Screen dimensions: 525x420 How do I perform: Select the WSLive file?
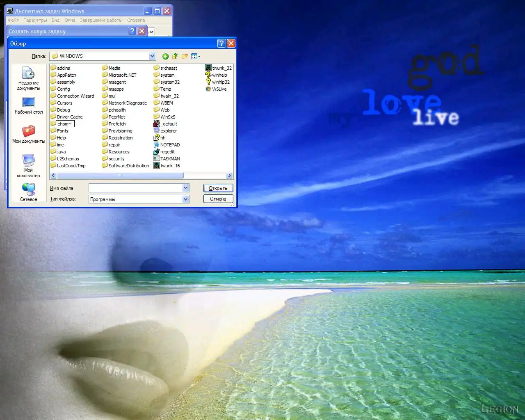point(216,89)
